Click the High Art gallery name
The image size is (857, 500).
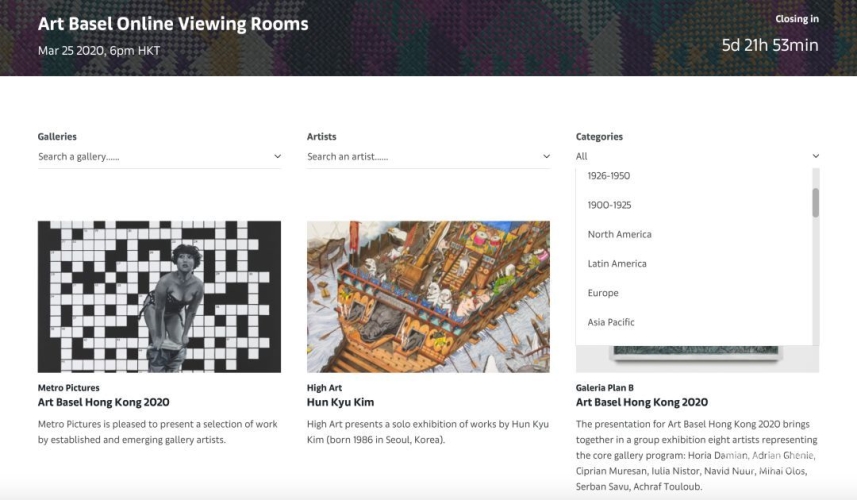click(x=322, y=388)
